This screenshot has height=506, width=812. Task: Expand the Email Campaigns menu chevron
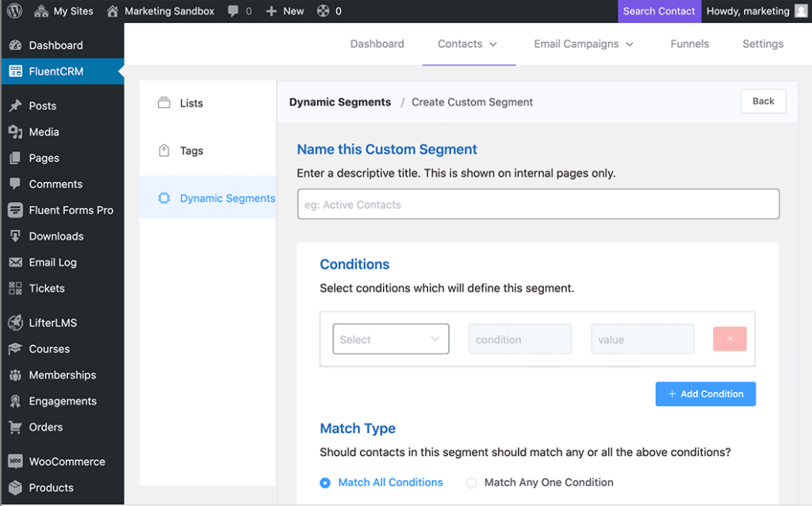[630, 44]
